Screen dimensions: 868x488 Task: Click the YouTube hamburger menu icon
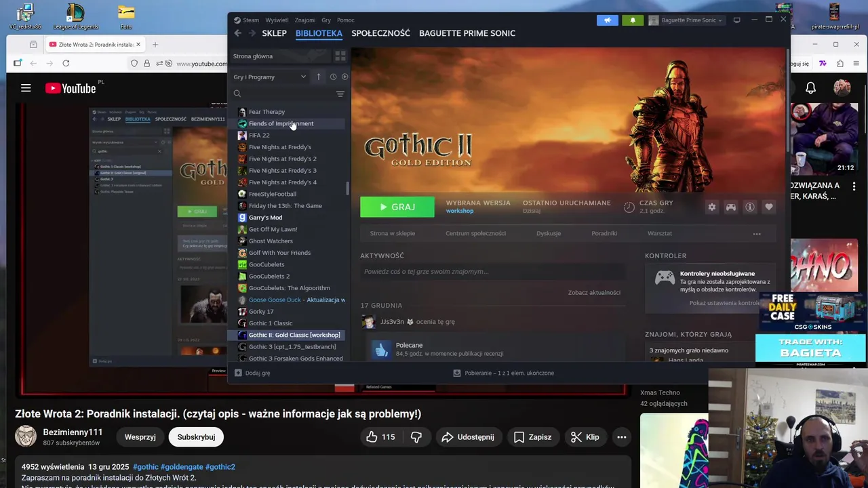(x=26, y=88)
